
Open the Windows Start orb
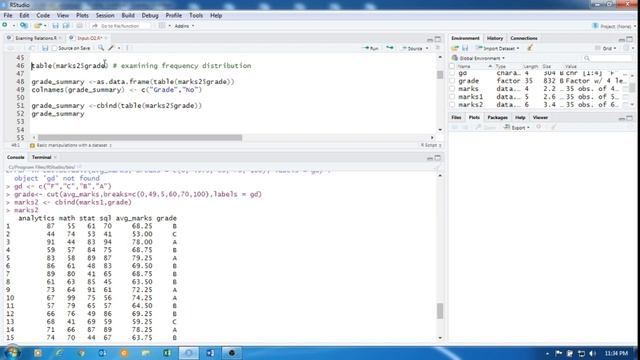(x=12, y=352)
